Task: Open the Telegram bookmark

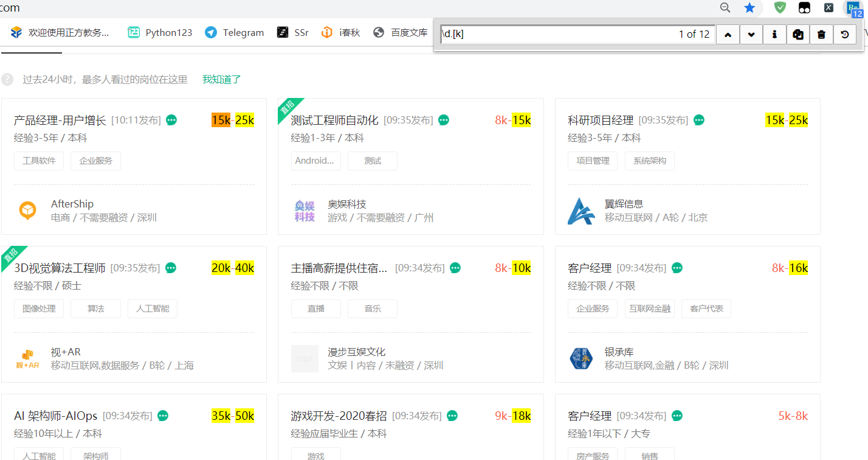Action: pyautogui.click(x=235, y=33)
